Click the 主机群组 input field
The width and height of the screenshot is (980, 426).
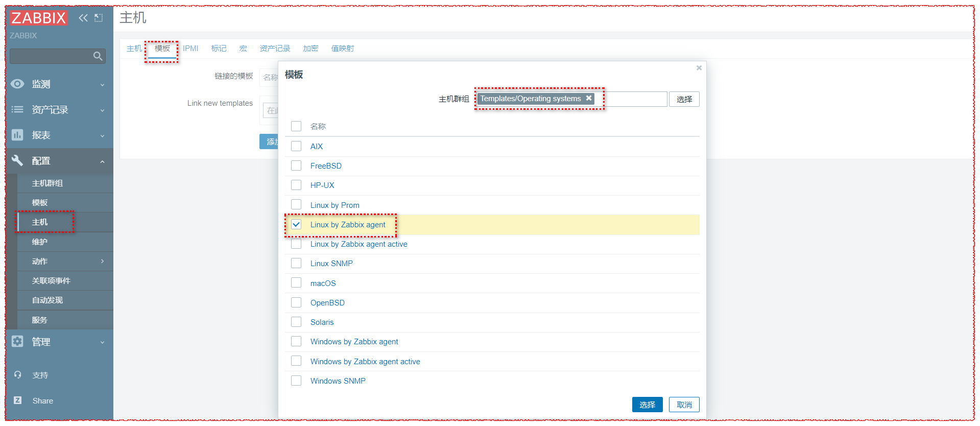[x=571, y=99]
